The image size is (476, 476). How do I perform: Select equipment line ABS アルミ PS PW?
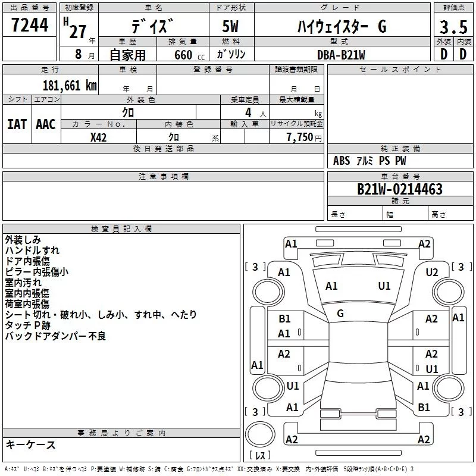click(369, 161)
